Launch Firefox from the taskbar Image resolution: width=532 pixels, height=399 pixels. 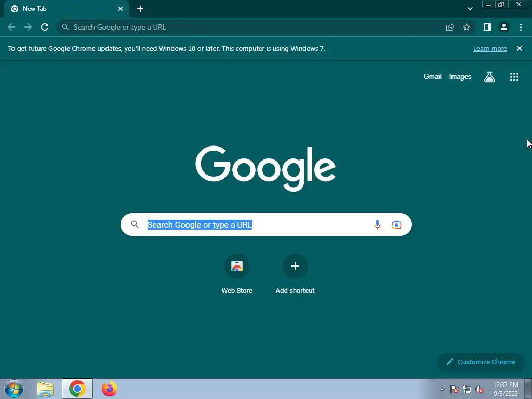click(109, 389)
